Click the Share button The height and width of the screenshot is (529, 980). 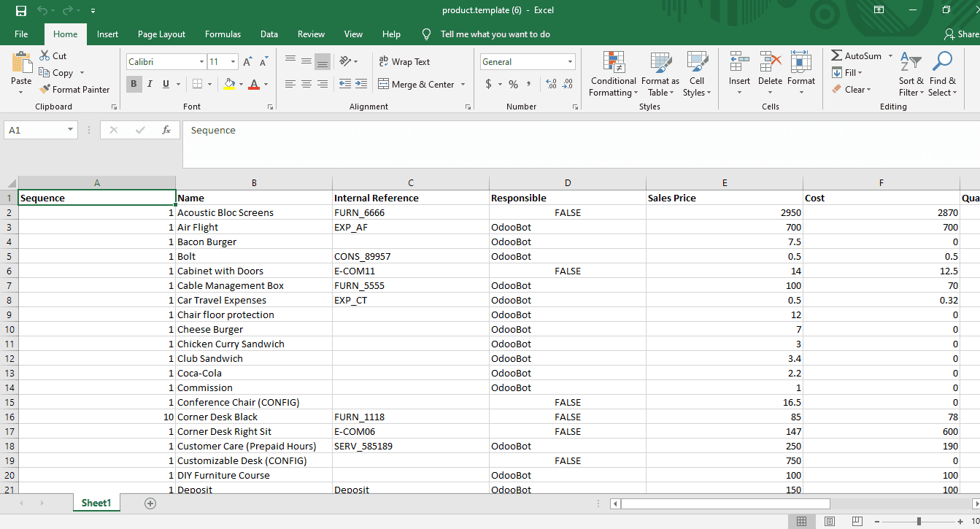tap(962, 34)
